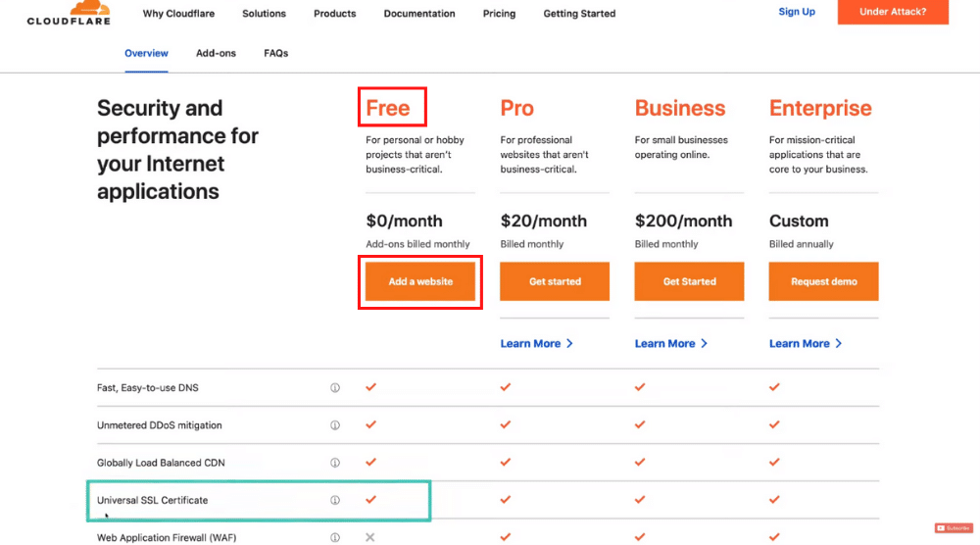Screen dimensions: 980x545
Task: Click the Web Application Firewall (WAF) label
Action: pos(167,537)
